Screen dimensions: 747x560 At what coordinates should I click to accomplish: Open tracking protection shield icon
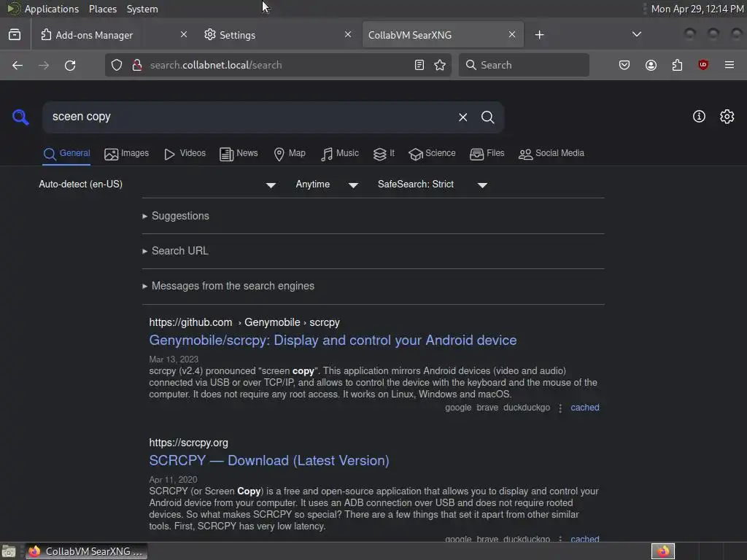coord(117,65)
